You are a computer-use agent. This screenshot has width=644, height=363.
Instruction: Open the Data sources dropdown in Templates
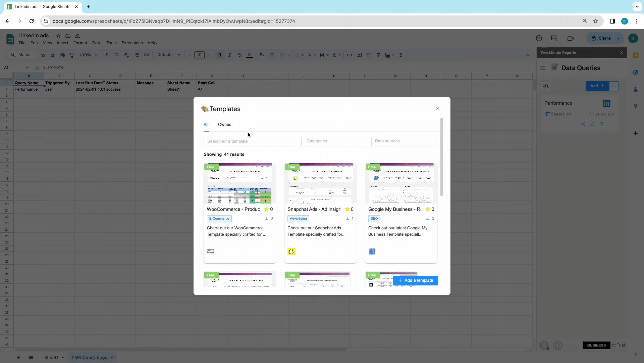tap(404, 141)
